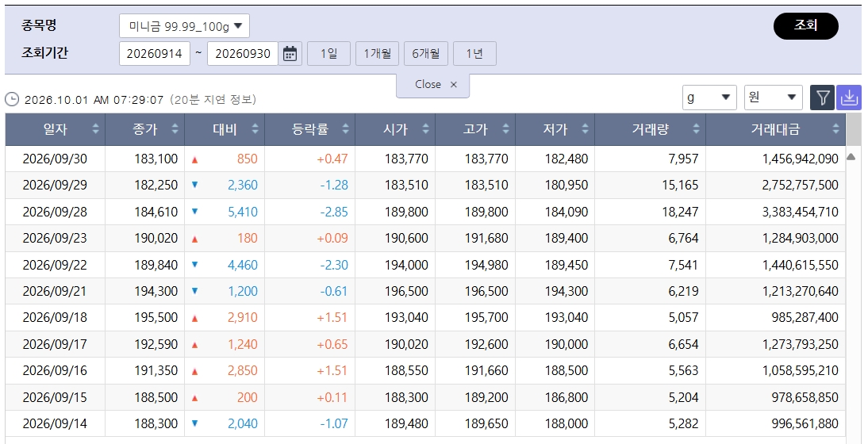Screen dimensions: 868x444
Task: Select the date cell 2026/09/16
Action: [x=55, y=370]
